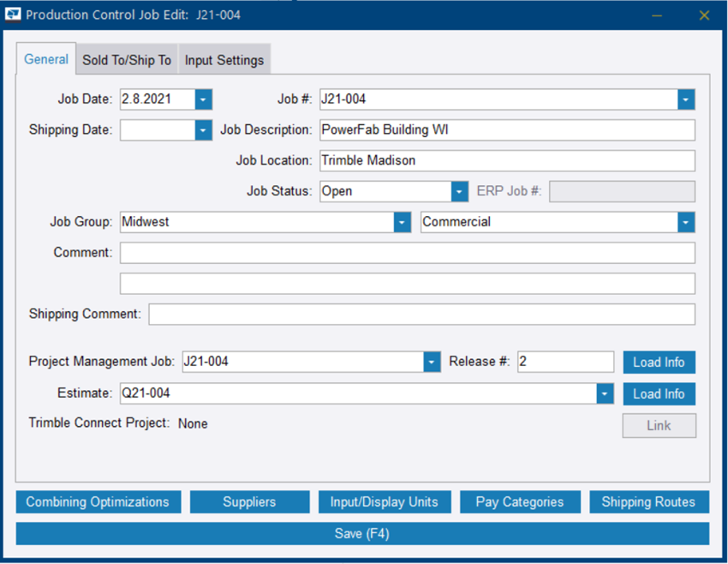This screenshot has width=728, height=564.
Task: Click Load Info beside the Estimate field
Action: point(659,393)
